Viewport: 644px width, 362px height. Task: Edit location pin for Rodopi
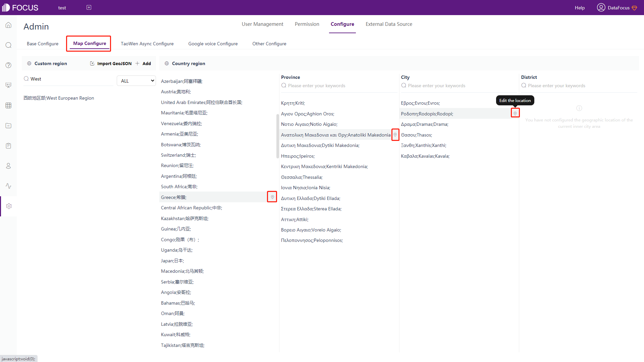point(515,113)
